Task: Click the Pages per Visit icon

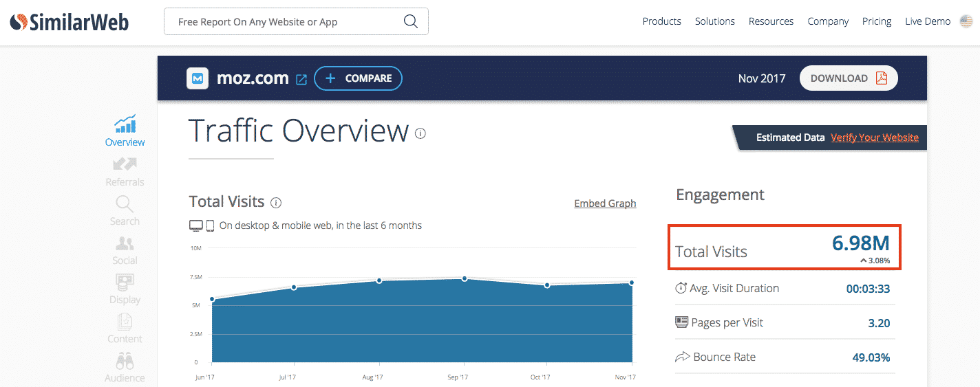Action: point(681,322)
